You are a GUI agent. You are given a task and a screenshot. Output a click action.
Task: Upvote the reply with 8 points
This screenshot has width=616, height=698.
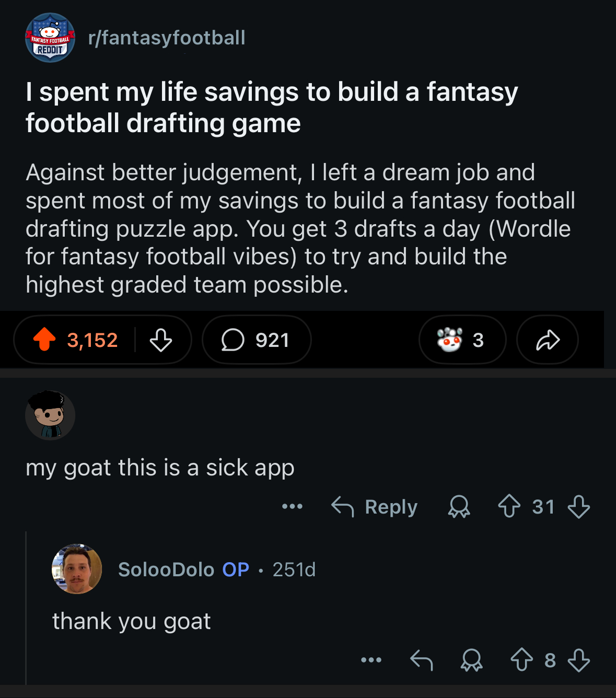521,660
